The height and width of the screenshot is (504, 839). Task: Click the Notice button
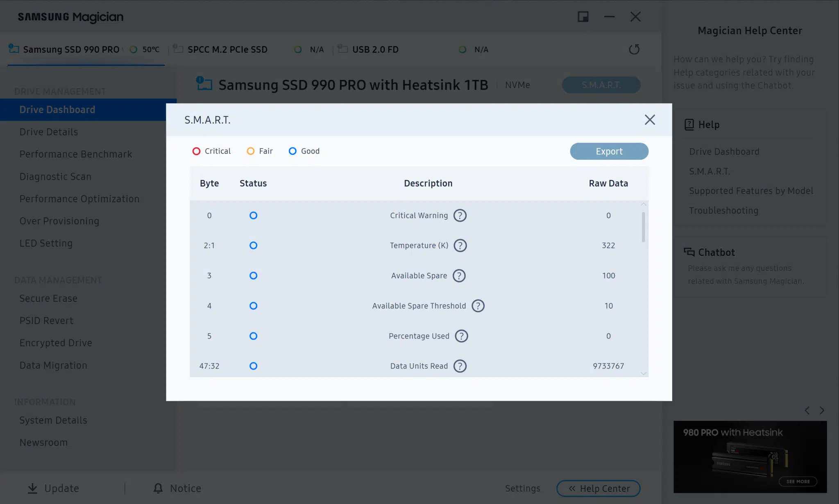point(177,488)
